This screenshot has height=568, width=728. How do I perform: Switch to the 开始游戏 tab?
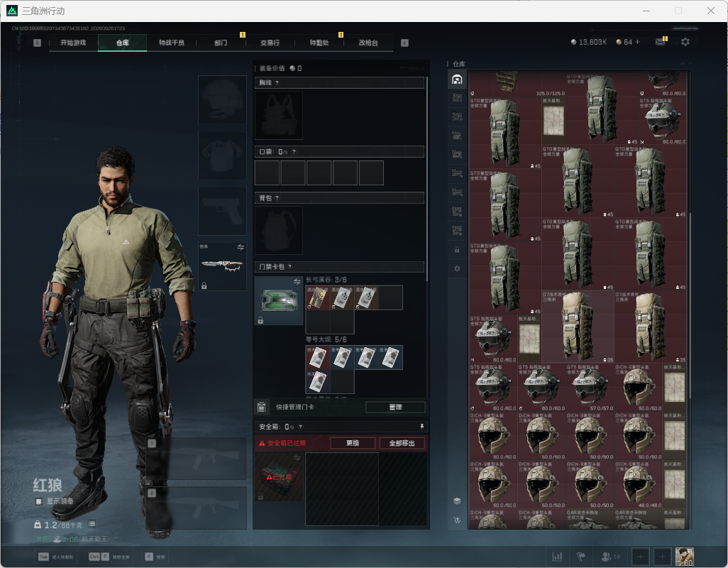73,43
